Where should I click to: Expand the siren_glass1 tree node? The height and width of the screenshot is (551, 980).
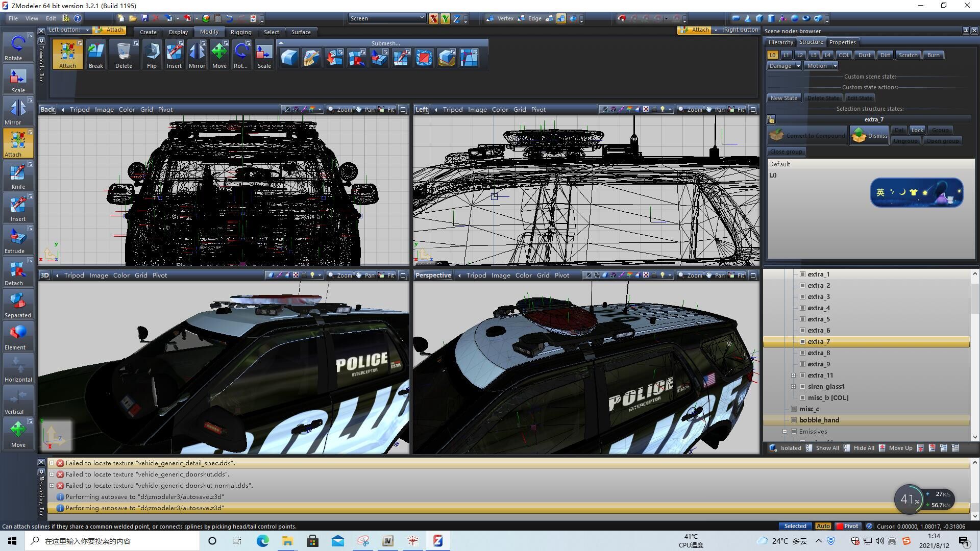point(793,387)
